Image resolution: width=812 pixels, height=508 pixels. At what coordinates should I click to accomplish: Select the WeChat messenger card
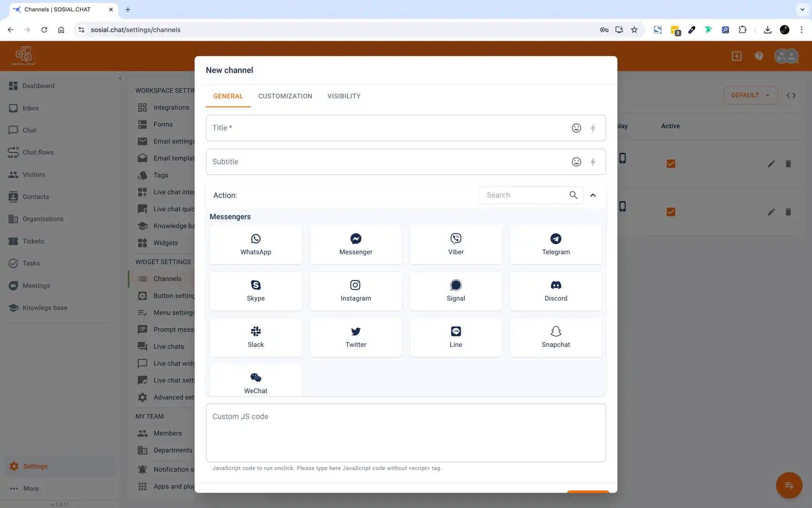pos(256,381)
